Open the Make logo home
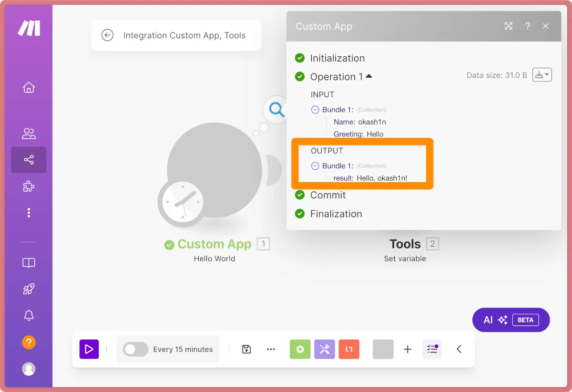 [29, 29]
